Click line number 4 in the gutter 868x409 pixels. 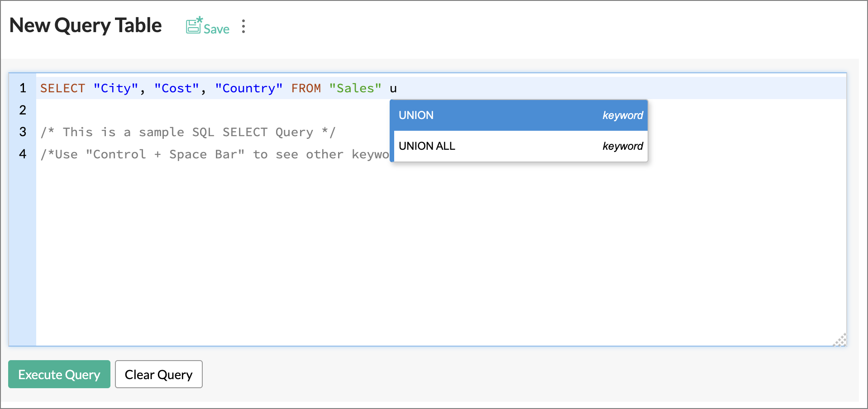pyautogui.click(x=23, y=154)
